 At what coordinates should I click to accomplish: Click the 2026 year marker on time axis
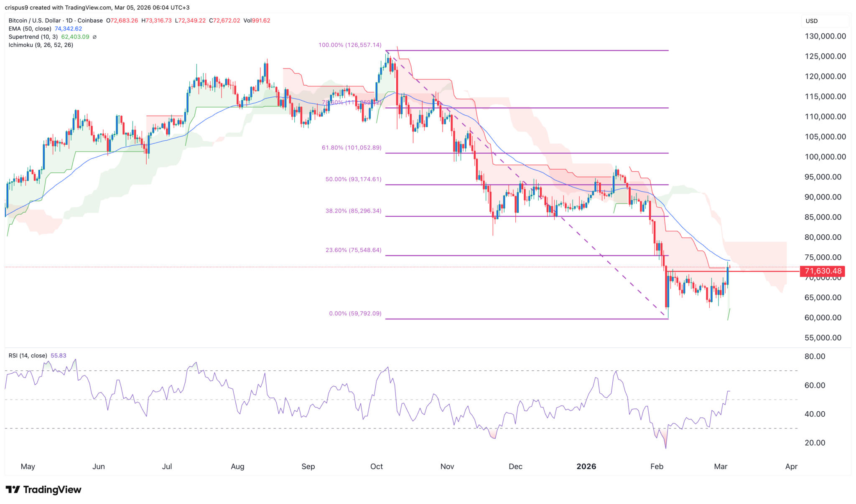tap(586, 466)
